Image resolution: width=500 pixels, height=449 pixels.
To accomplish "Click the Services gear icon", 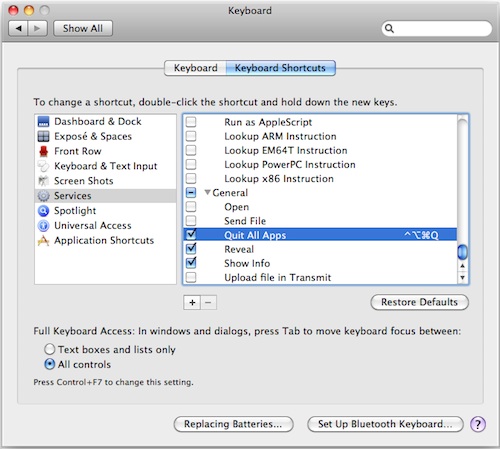I will (x=43, y=196).
